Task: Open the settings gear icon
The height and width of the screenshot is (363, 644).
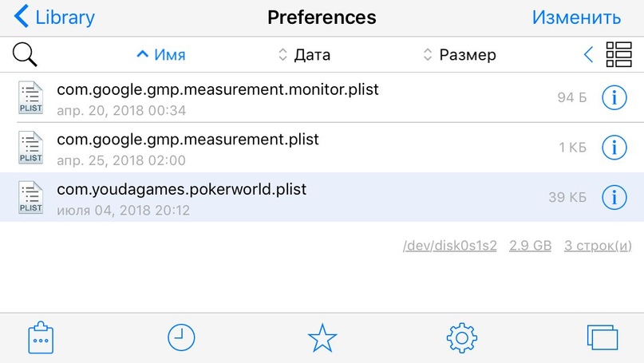Action: coord(462,337)
